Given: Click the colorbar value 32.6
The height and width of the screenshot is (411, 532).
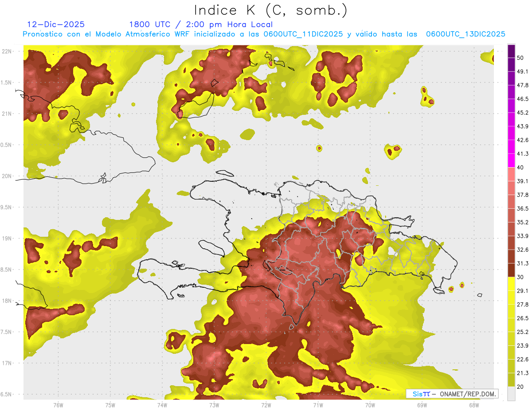Looking at the screenshot, I should 523,250.
